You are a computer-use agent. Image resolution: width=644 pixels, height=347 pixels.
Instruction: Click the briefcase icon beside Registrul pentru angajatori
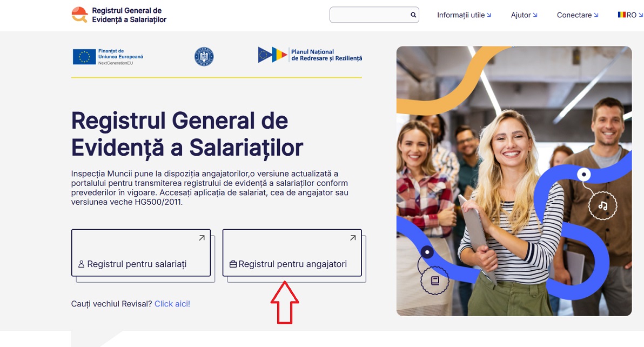[233, 264]
